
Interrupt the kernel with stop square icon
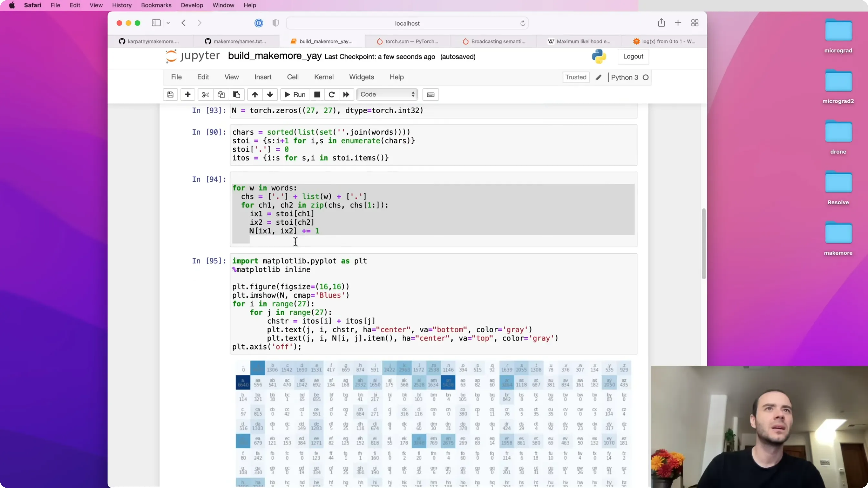point(317,95)
